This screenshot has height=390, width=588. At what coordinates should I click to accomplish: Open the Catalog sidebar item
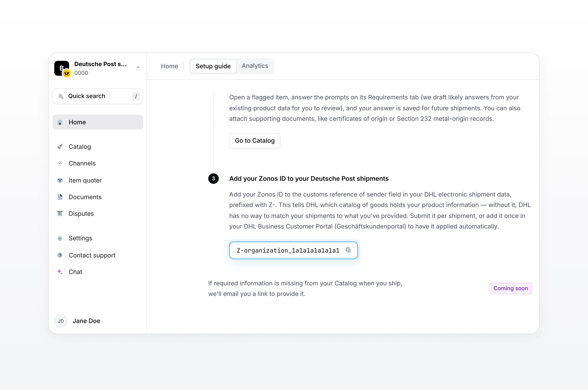point(98,146)
